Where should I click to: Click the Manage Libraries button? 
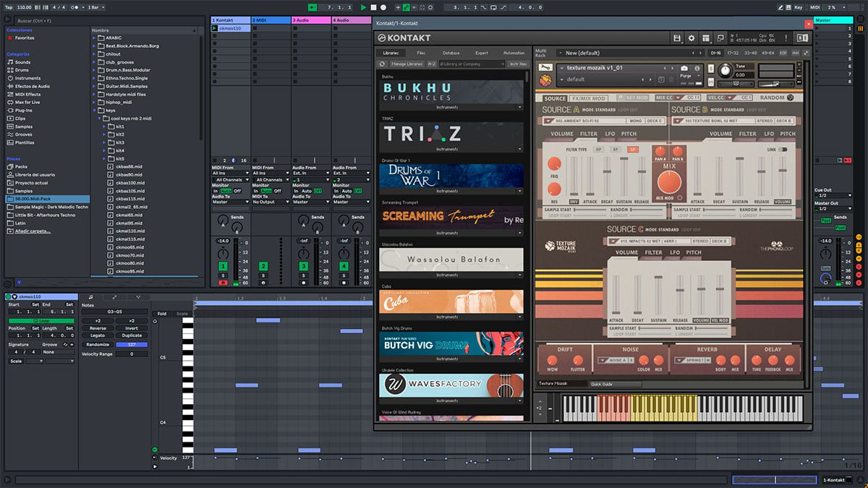point(407,64)
